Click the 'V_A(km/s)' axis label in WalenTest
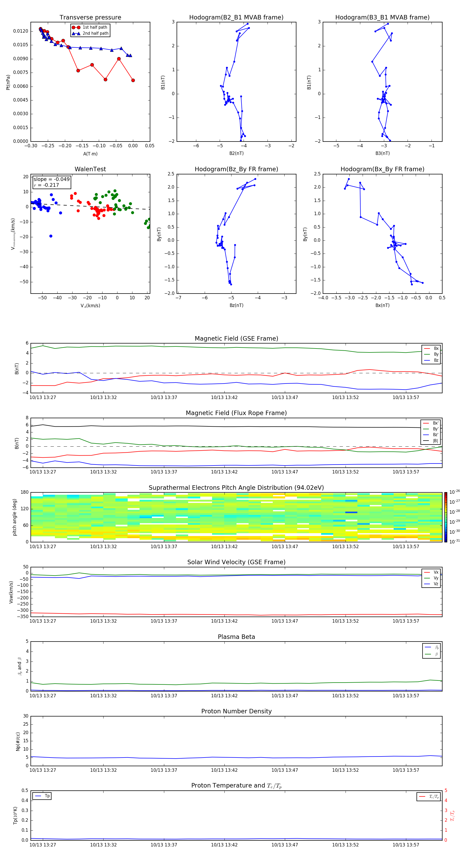This screenshot has height=868, width=473. click(90, 306)
